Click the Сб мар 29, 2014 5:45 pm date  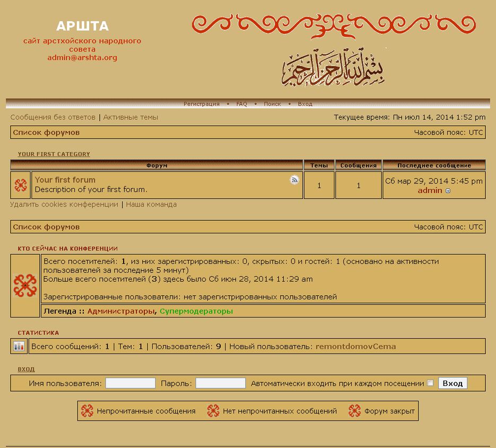point(434,181)
